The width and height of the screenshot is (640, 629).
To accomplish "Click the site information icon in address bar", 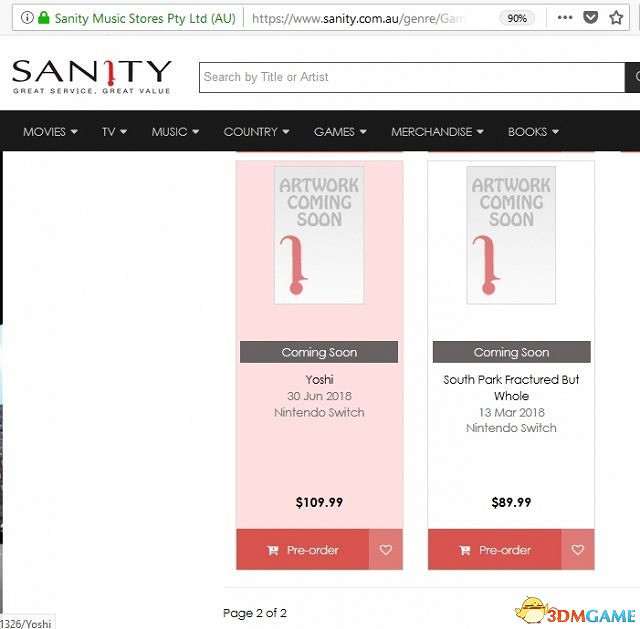I will tap(27, 18).
